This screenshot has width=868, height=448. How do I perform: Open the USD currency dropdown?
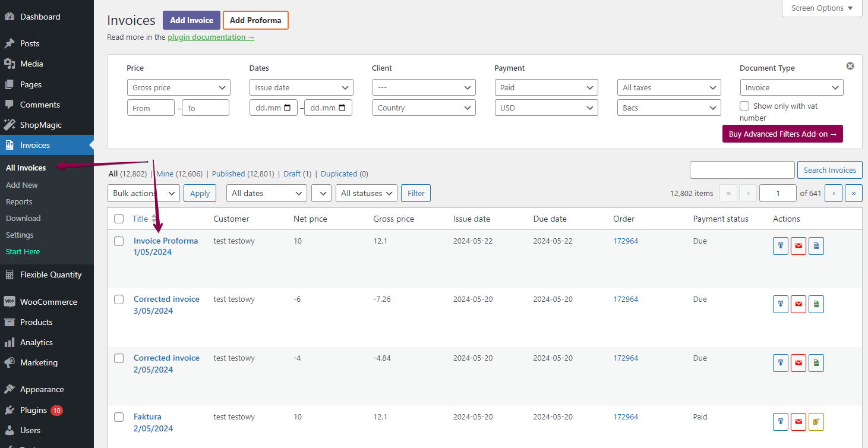coord(546,108)
